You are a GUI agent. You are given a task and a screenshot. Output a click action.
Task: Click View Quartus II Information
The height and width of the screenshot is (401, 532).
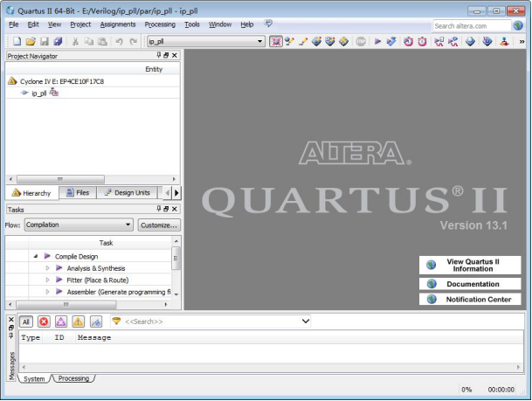pos(470,265)
